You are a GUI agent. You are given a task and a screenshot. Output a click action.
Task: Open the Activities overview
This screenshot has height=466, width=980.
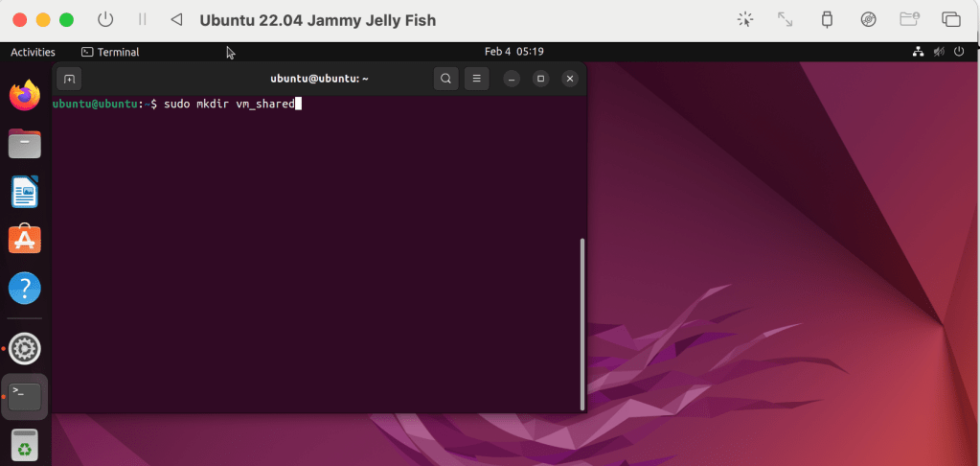(x=33, y=52)
